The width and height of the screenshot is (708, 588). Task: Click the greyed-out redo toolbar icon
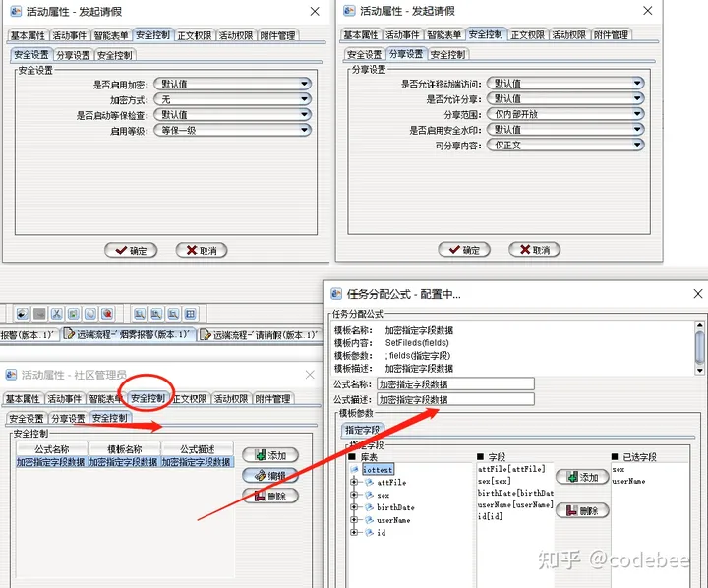[39, 314]
